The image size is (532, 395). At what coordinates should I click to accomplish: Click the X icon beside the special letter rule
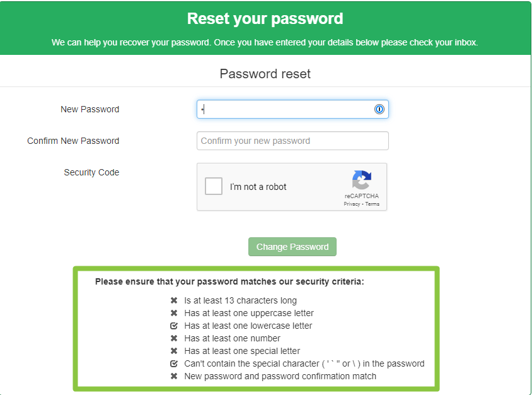click(174, 351)
